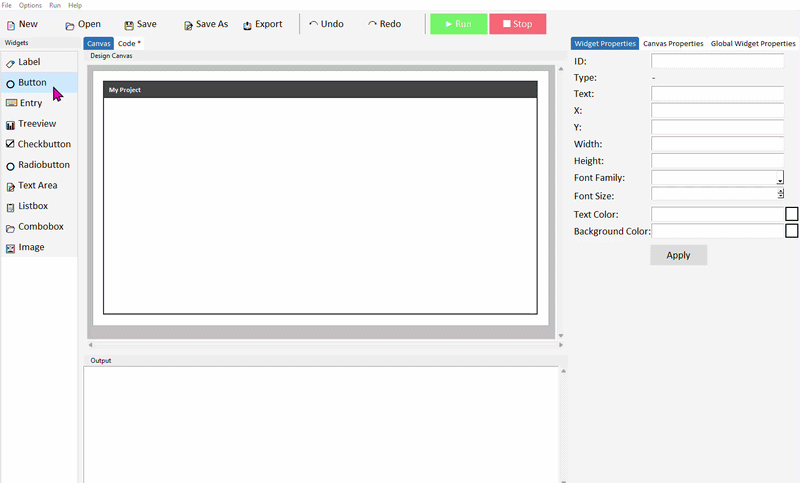
Task: Click the canvas horizontal scroll-left arrow
Action: click(x=90, y=345)
